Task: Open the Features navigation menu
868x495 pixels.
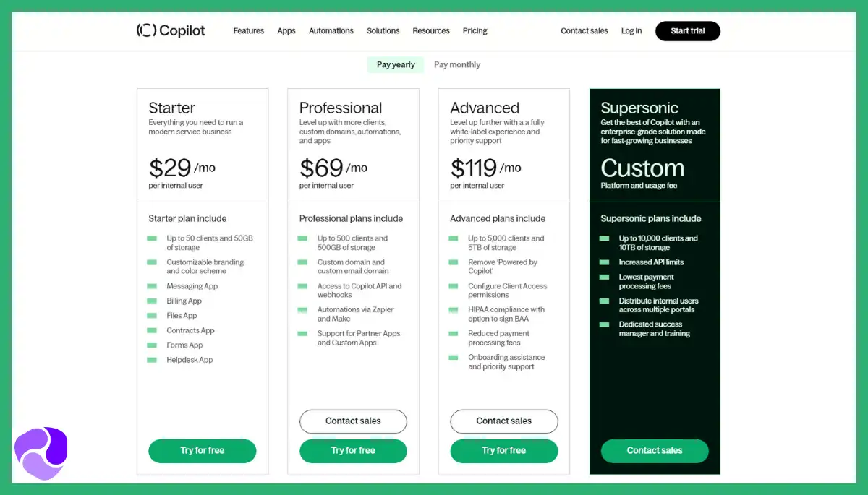Action: pyautogui.click(x=248, y=31)
